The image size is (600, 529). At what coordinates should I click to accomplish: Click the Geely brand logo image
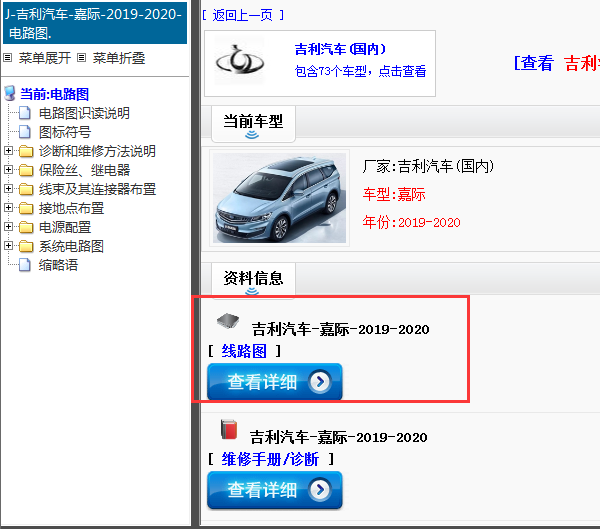coord(240,60)
